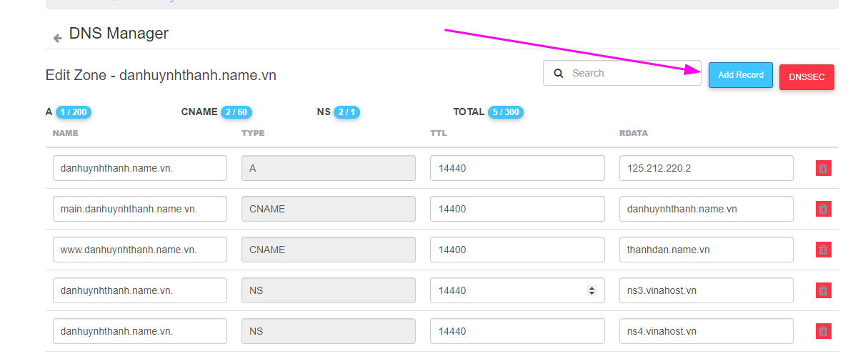Edit the RDATA field containing thanhdan.name.vn
The height and width of the screenshot is (359, 868).
706,250
